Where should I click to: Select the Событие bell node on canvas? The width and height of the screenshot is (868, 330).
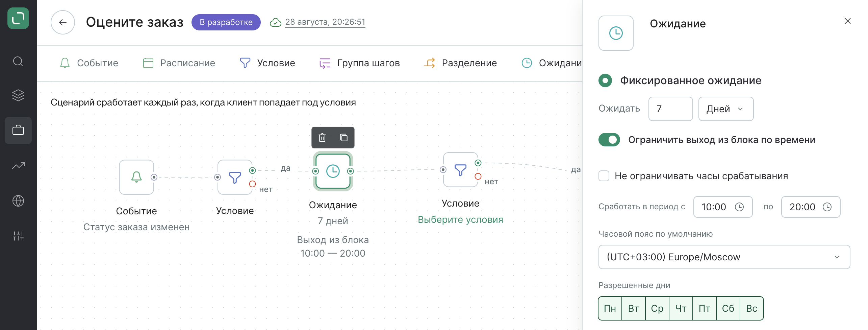[x=136, y=177]
